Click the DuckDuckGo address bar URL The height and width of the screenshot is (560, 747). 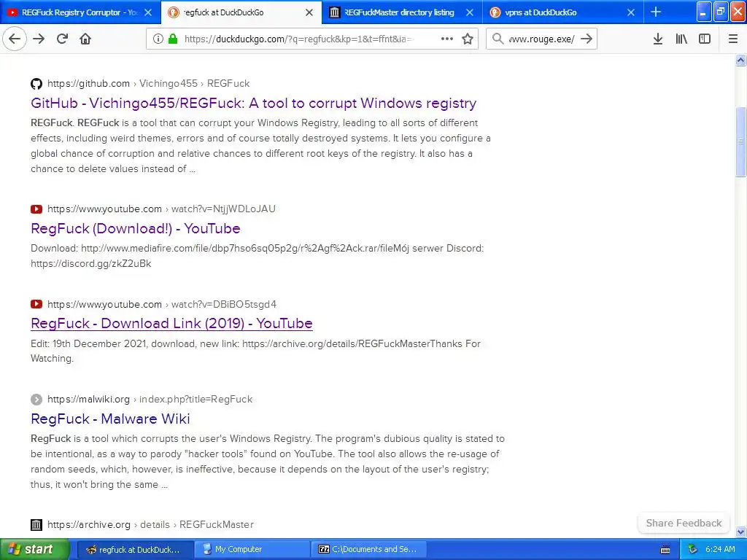pos(299,39)
